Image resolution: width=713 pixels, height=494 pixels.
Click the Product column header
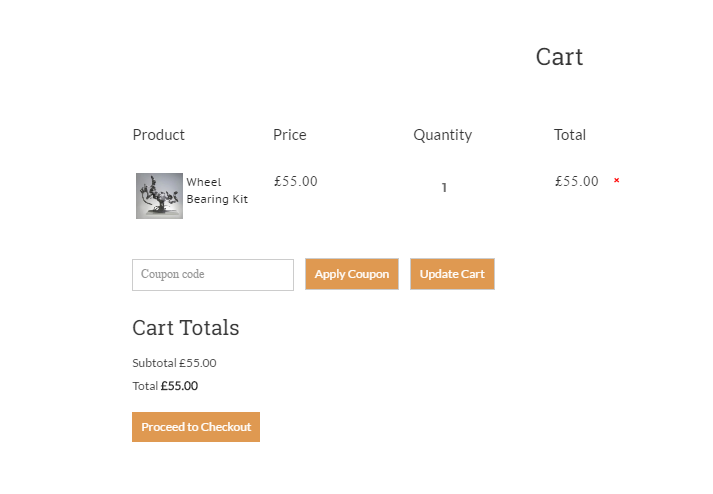(159, 135)
